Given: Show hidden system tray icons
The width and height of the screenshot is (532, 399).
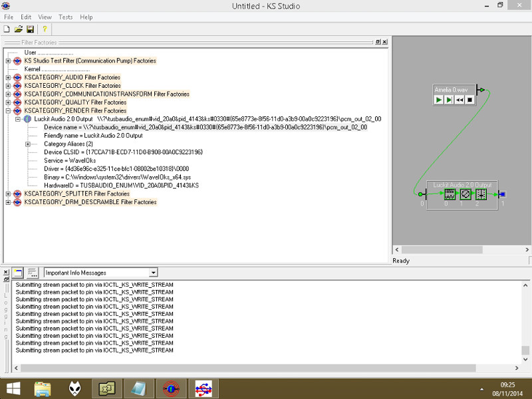Looking at the screenshot, I should pyautogui.click(x=481, y=389).
